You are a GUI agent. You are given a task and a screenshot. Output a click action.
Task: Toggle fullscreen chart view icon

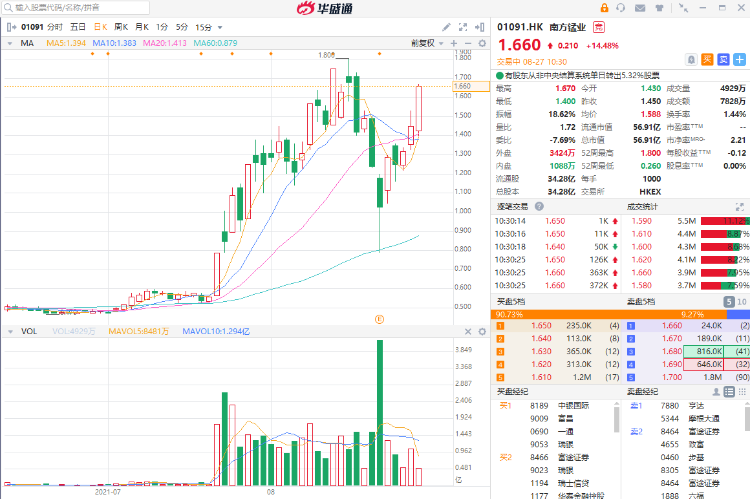click(x=463, y=27)
